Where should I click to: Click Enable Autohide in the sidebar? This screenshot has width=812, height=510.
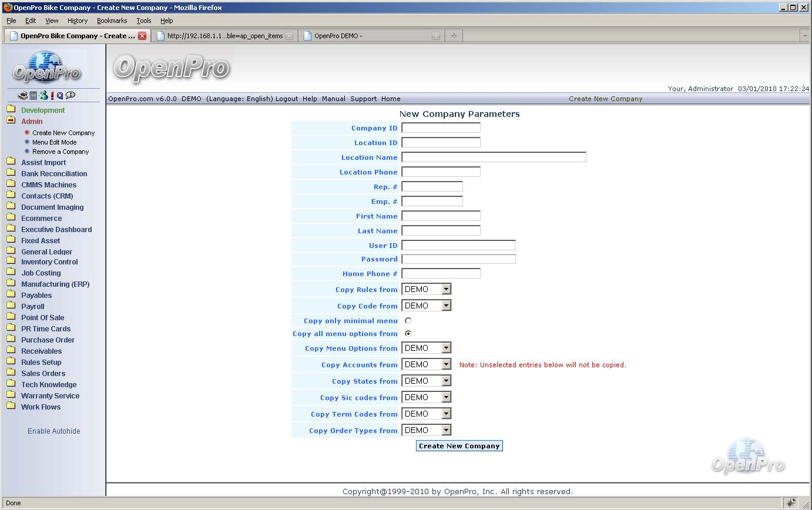[54, 431]
